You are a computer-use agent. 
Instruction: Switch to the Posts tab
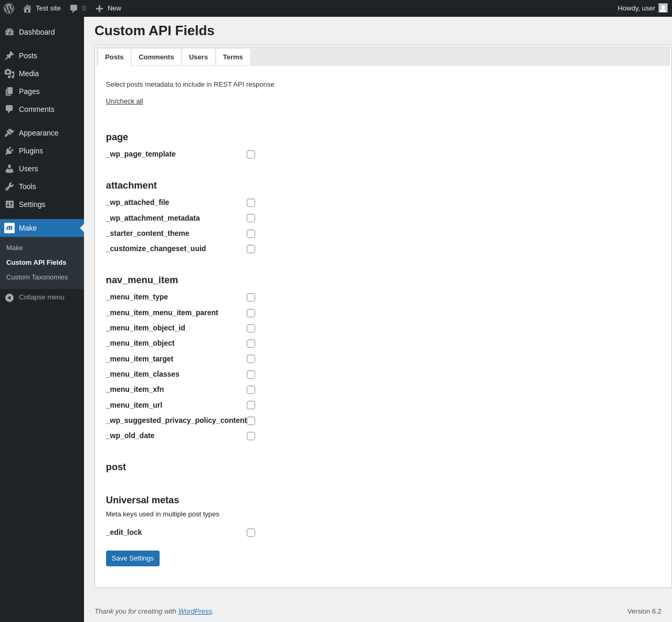pos(114,57)
